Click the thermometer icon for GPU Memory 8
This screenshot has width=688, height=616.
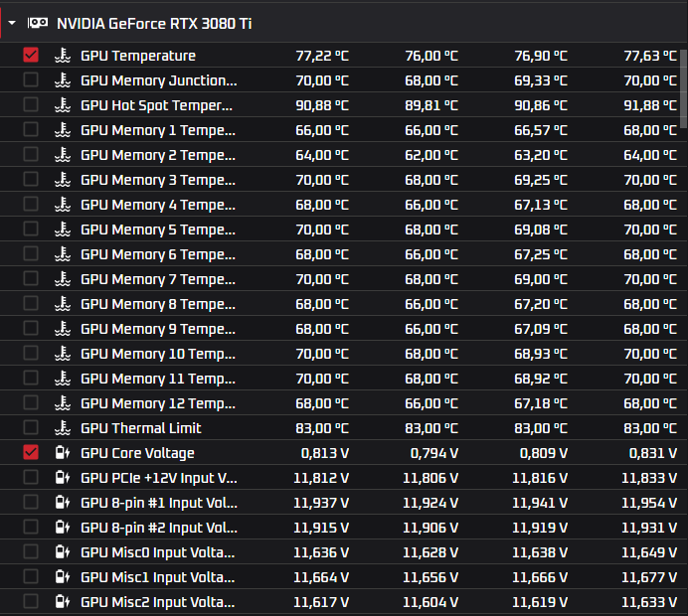tap(63, 304)
